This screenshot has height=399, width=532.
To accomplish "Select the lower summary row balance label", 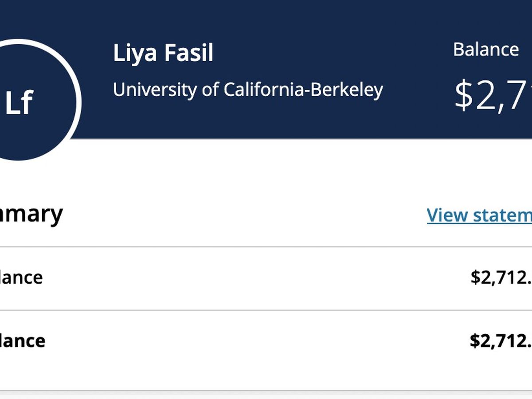I will click(22, 341).
